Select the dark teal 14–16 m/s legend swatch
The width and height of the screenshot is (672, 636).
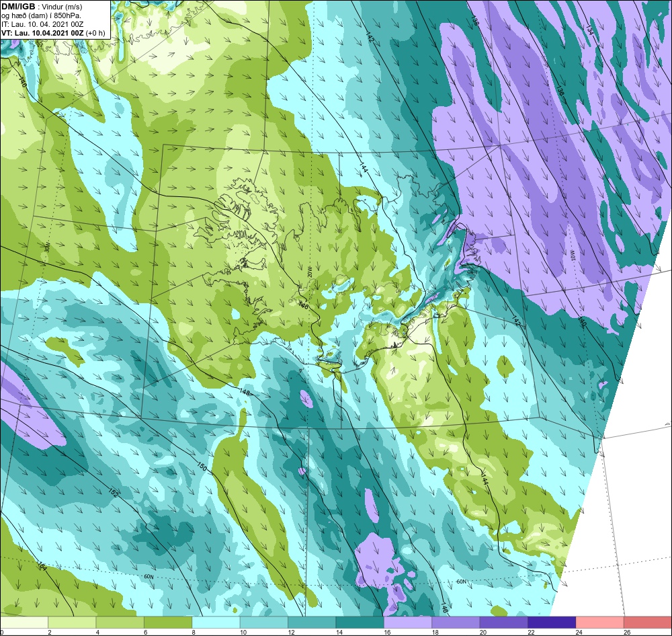click(x=360, y=623)
